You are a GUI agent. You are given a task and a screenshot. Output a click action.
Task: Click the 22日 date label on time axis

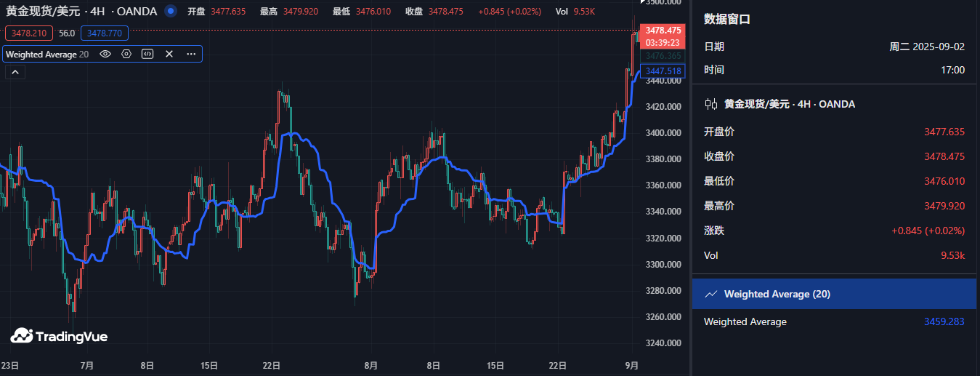click(272, 365)
